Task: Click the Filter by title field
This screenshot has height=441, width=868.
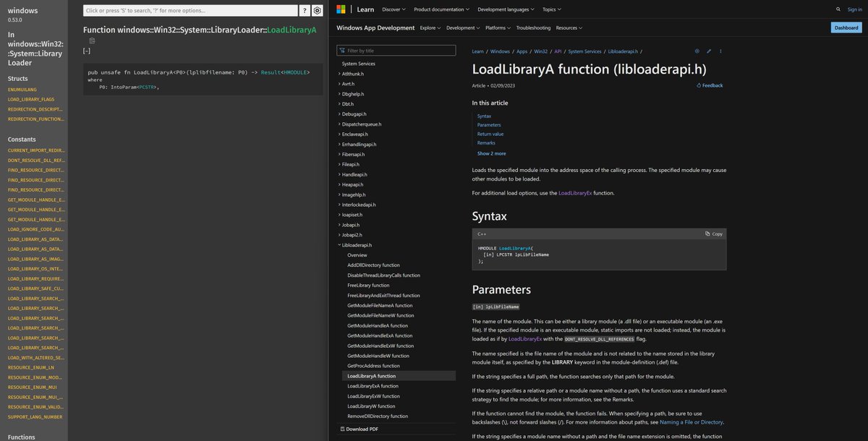Action: click(396, 51)
